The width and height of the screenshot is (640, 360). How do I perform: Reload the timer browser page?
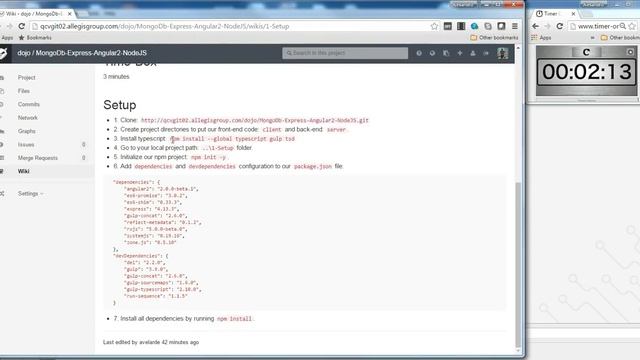click(560, 26)
